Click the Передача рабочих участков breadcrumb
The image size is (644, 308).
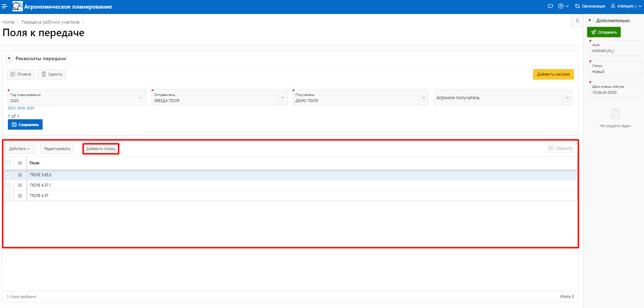(50, 22)
